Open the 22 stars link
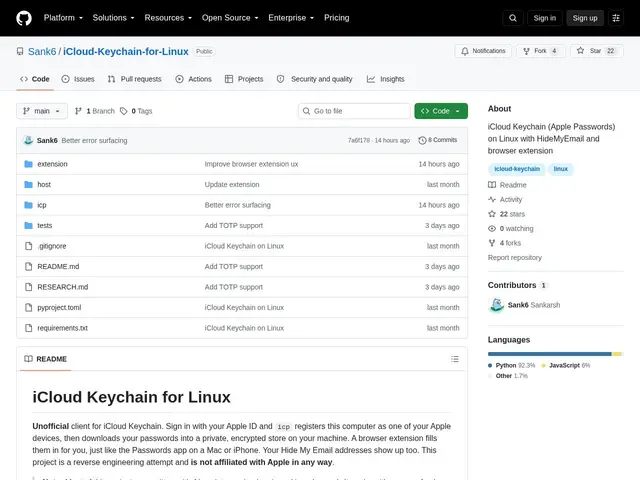Image resolution: width=640 pixels, height=480 pixels. point(507,214)
